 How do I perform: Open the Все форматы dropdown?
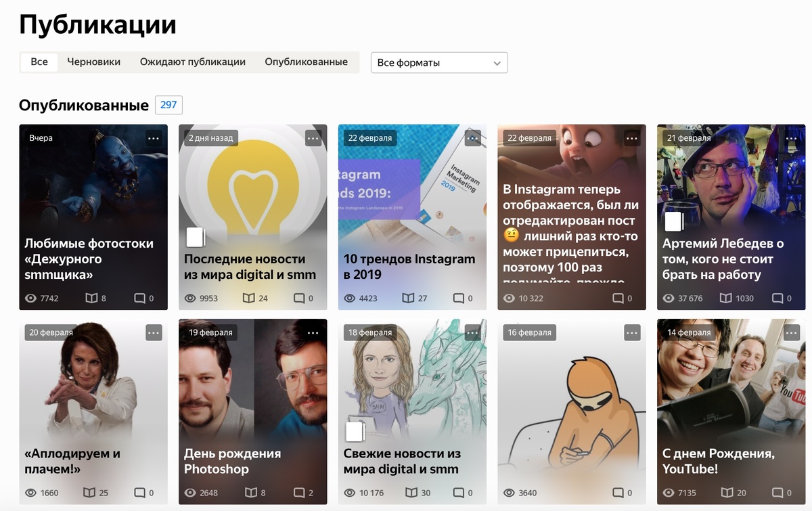pos(439,63)
